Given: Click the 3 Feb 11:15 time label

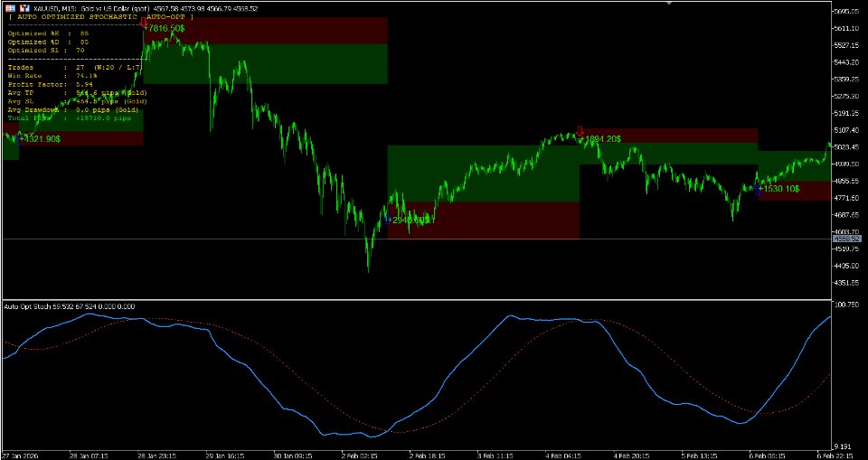Looking at the screenshot, I should pyautogui.click(x=495, y=455).
